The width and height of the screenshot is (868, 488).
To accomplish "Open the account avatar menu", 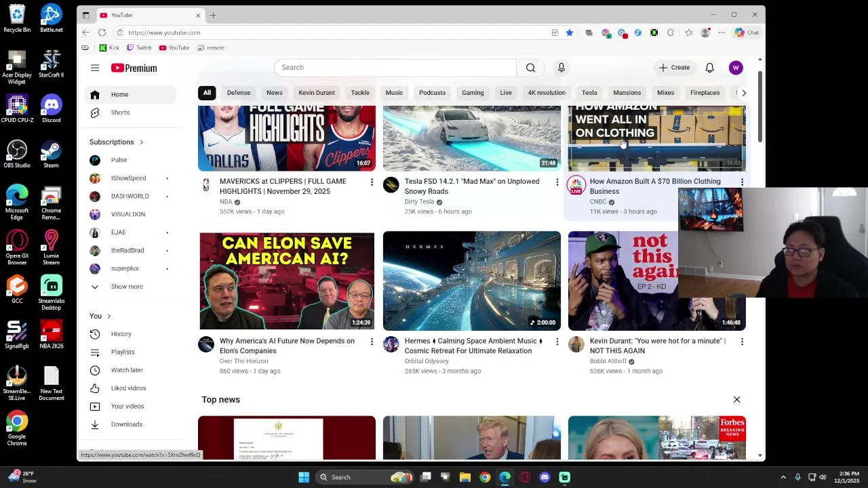I will [x=736, y=68].
